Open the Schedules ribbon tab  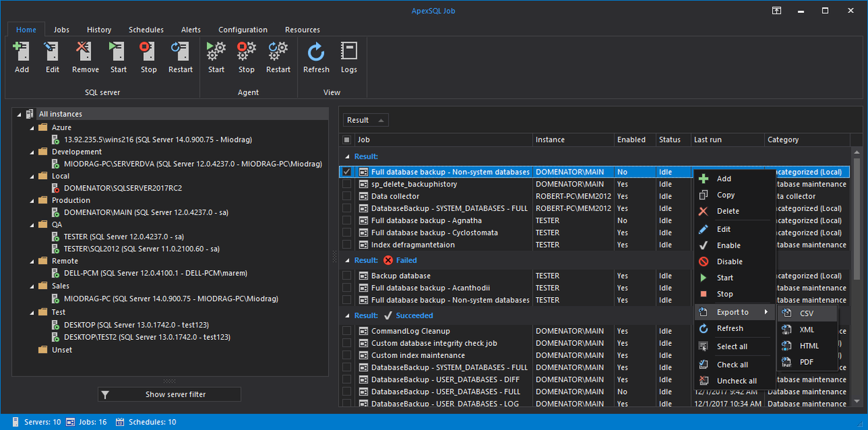click(146, 30)
